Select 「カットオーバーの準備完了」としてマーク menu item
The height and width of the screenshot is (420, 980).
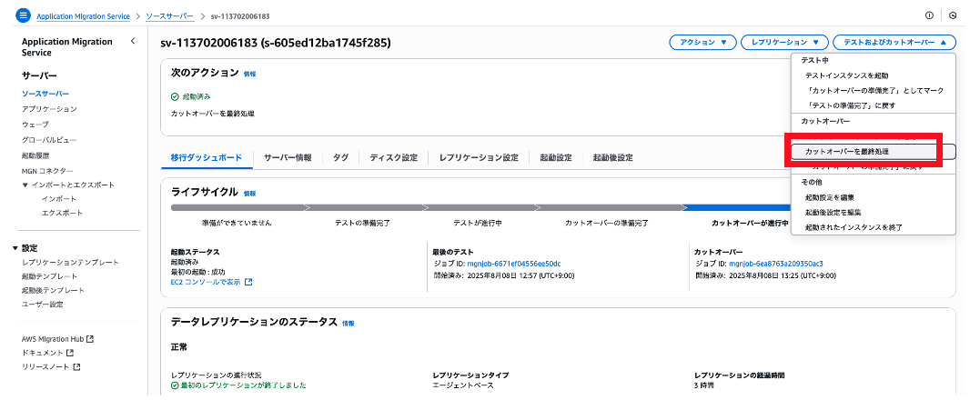point(874,91)
